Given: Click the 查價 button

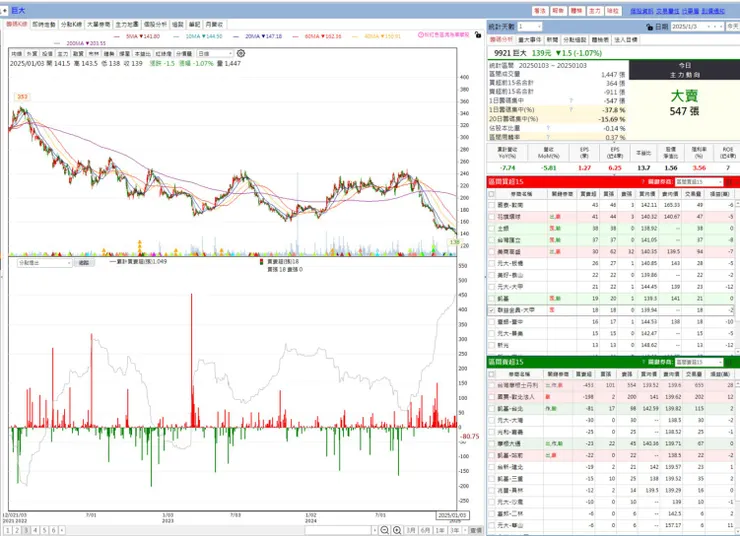Looking at the screenshot, I should (476, 530).
